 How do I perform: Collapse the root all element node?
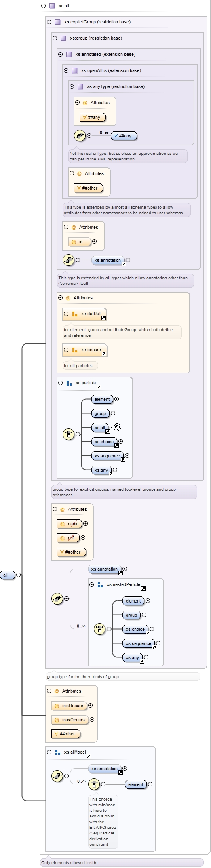pyautogui.click(x=18, y=575)
